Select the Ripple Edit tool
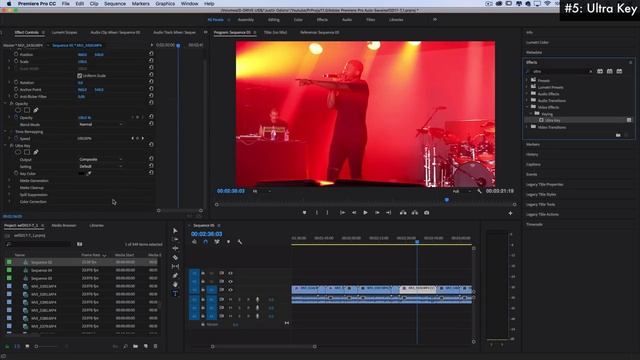 tap(175, 248)
